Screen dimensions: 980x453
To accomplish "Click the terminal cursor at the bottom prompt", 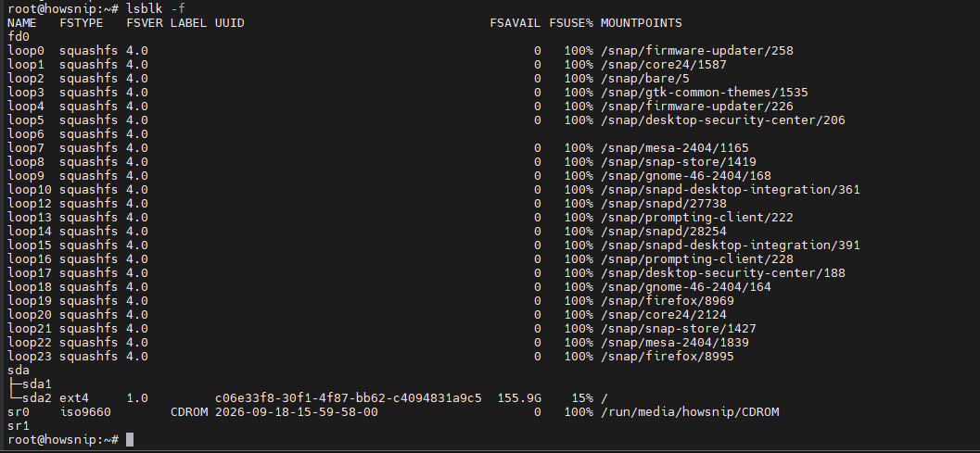I will click(x=130, y=440).
